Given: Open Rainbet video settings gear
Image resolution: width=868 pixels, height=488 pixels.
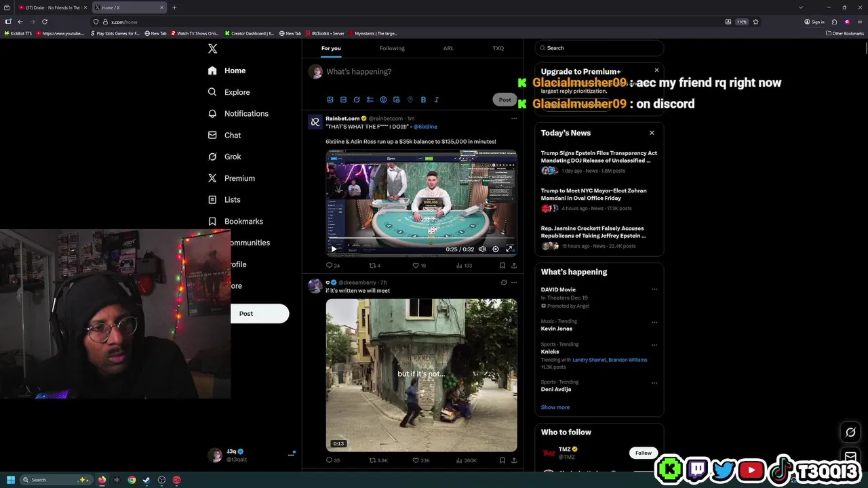Looking at the screenshot, I should pyautogui.click(x=496, y=249).
